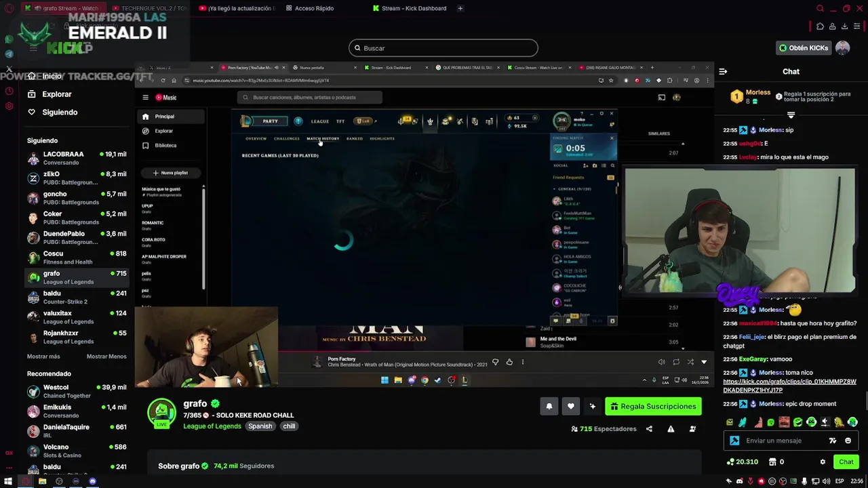868x488 pixels.
Task: Open the zEkO PUBG channel entry
Action: click(x=77, y=178)
